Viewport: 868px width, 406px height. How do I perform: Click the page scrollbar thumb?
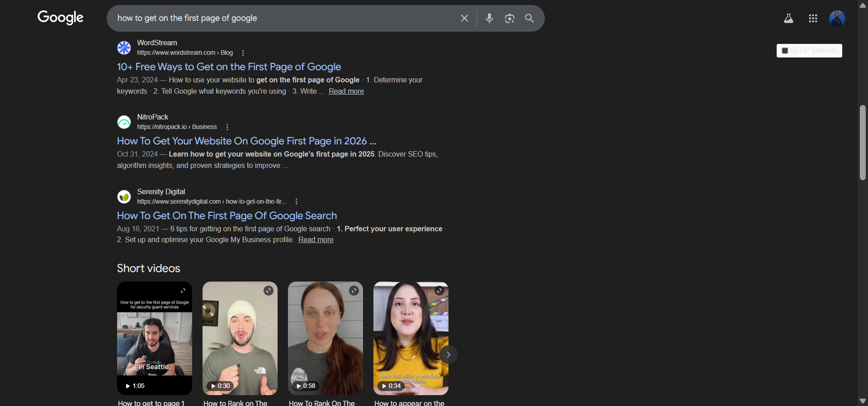(x=863, y=143)
